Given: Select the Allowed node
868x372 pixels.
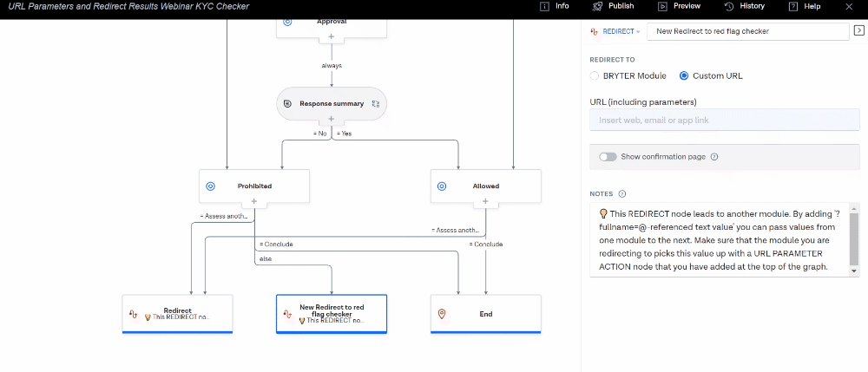Looking at the screenshot, I should [485, 186].
